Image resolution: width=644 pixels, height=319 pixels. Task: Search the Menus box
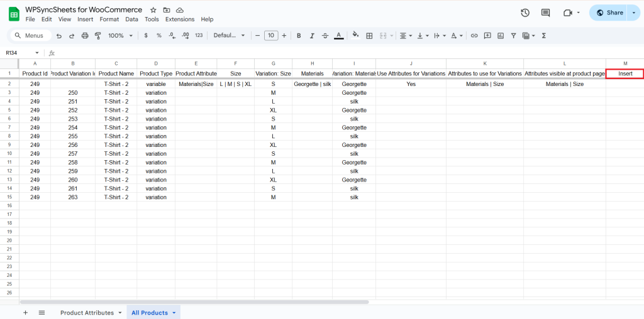pos(31,36)
